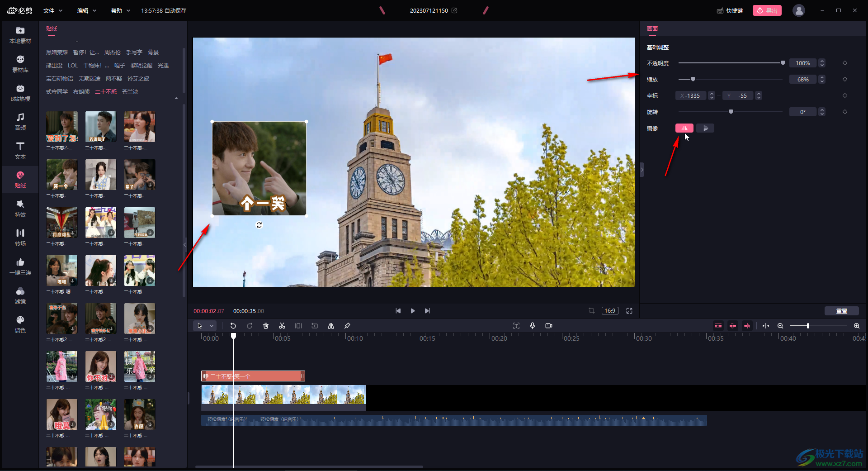Screen dimensions: 868x471
Task: Open the 文件 file menu
Action: [53, 10]
